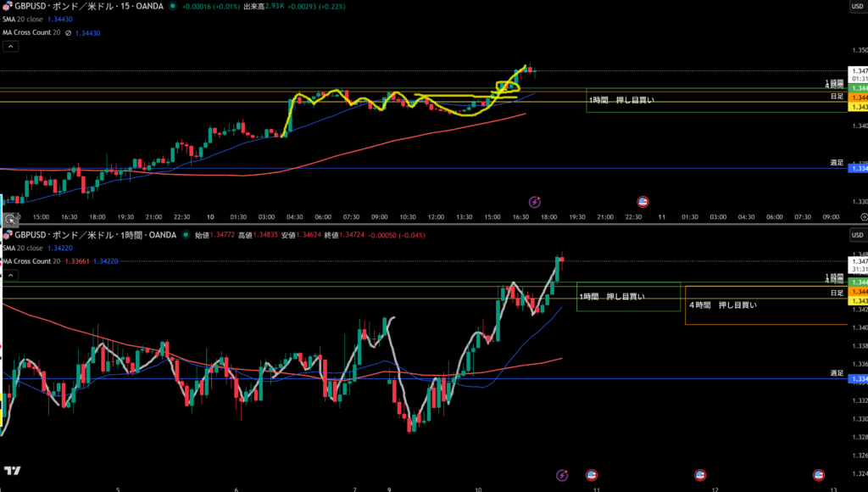Viewport: 868px width, 492px height.
Task: Click the US flag economic event icon in the top chart
Action: (x=643, y=202)
